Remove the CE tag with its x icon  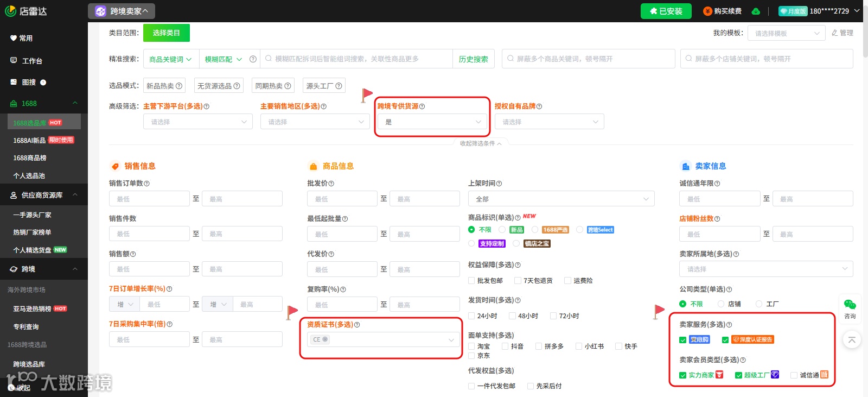(325, 339)
